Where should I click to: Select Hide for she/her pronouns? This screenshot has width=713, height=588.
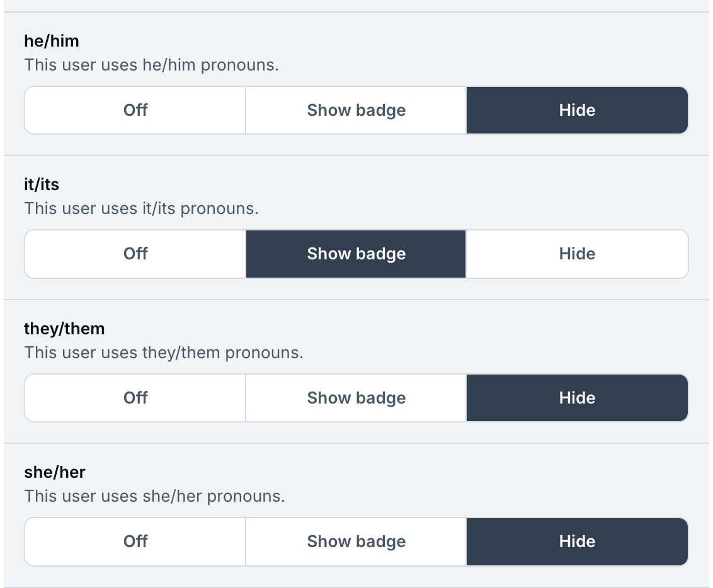[577, 541]
